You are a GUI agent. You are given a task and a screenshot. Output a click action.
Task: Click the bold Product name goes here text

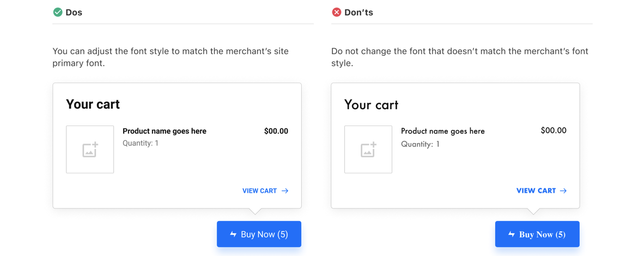click(x=165, y=132)
